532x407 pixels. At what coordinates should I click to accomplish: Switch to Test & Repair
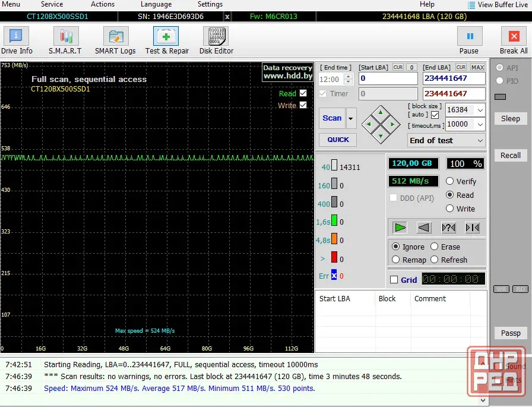click(167, 41)
